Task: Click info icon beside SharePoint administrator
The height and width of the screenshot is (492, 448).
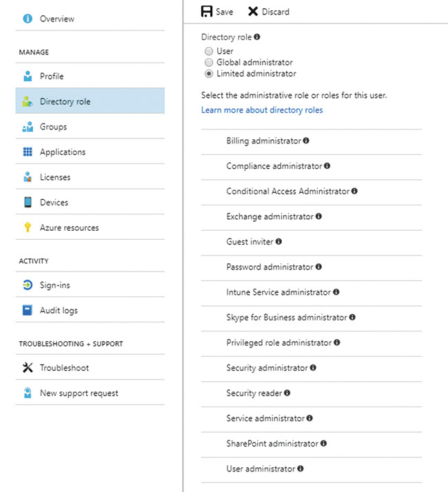Action: coord(324,444)
